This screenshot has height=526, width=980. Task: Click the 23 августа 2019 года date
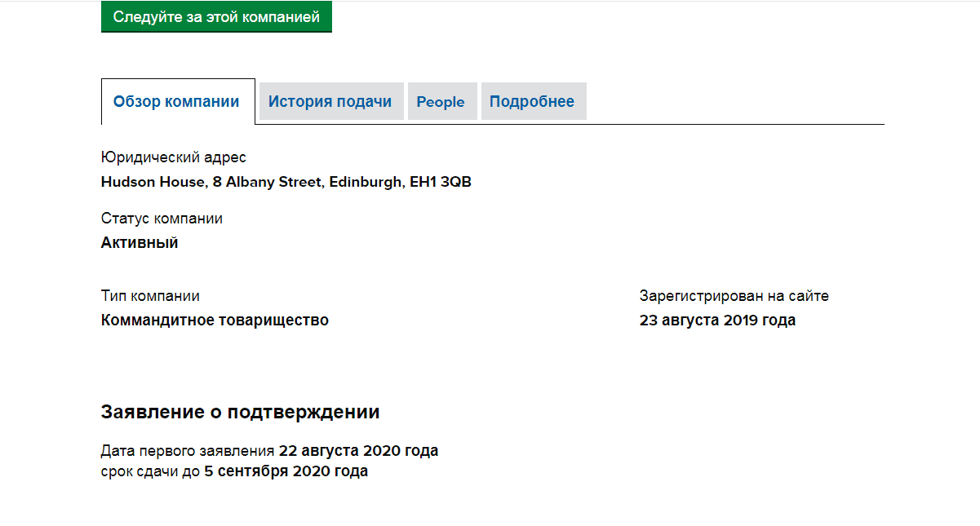click(717, 320)
